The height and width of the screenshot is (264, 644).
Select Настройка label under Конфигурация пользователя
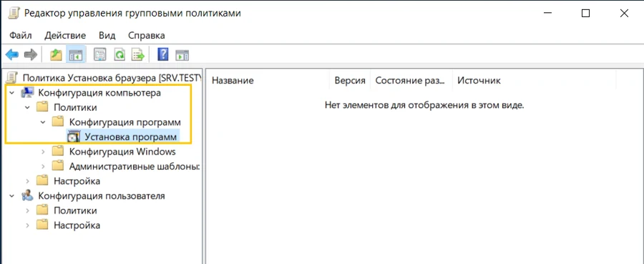[x=77, y=225]
